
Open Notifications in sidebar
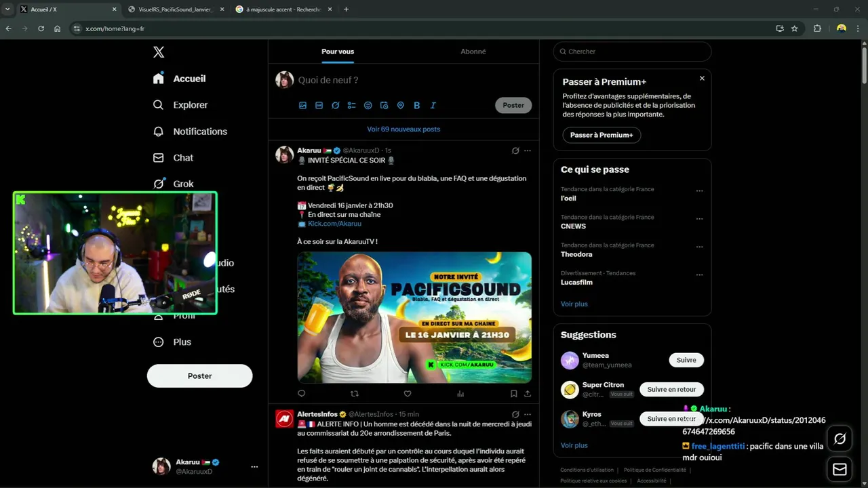pos(190,131)
